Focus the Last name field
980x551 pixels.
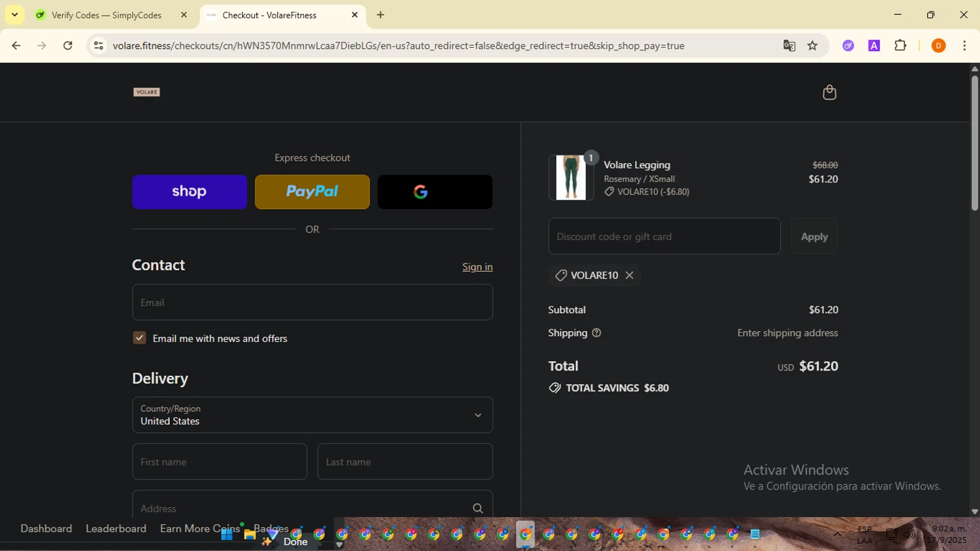[x=405, y=461]
